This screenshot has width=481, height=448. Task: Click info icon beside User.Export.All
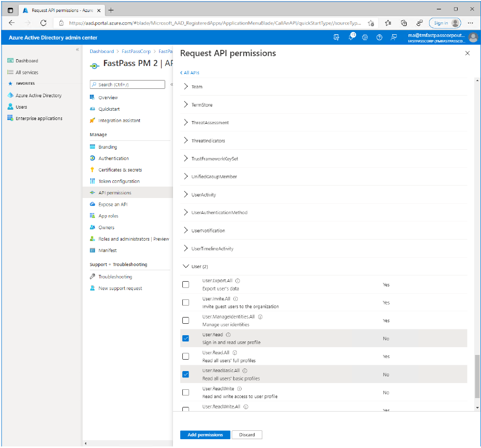tap(237, 281)
